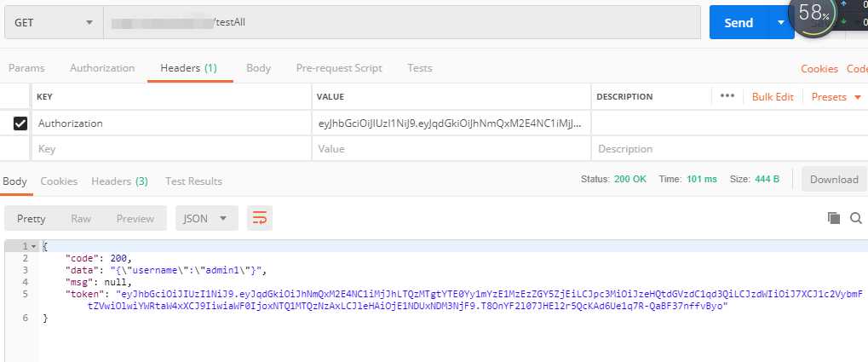Copy response to clipboard icon

(834, 218)
